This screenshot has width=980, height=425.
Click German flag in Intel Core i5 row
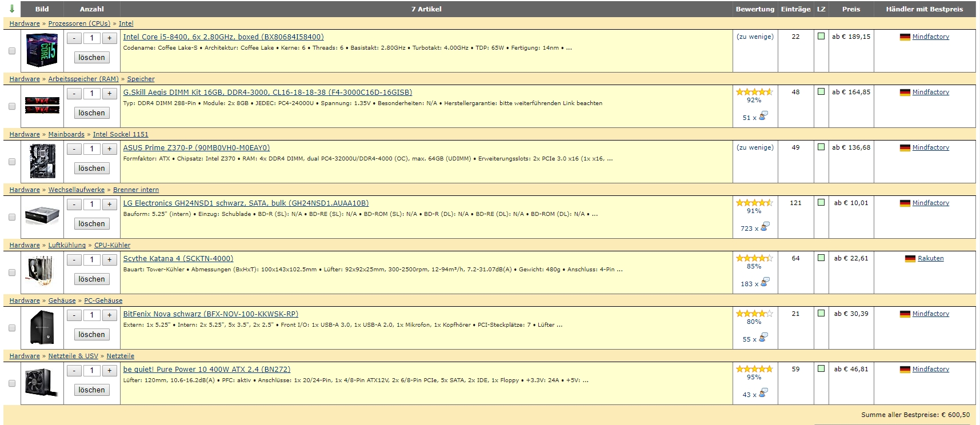[905, 37]
